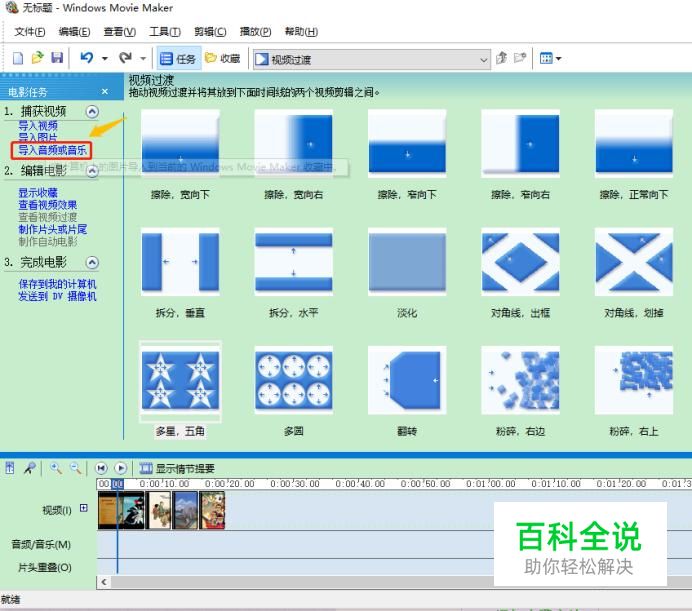
Task: Redo the last action
Action: [125, 58]
